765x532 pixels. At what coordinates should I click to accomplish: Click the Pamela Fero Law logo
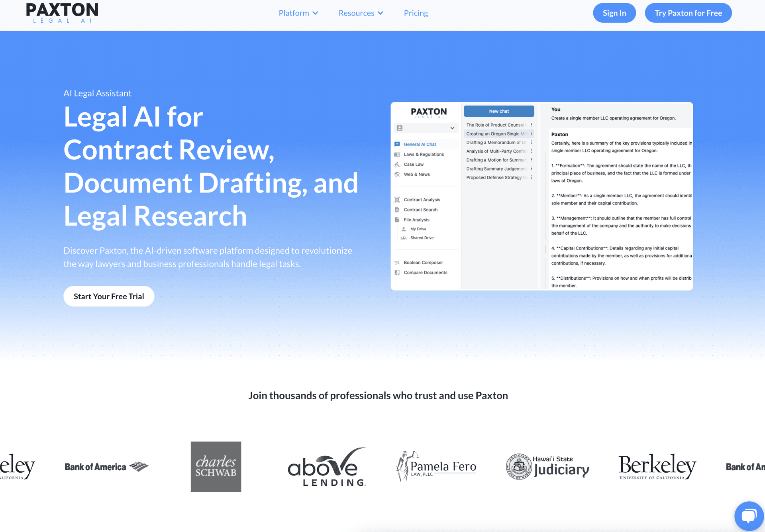(x=436, y=466)
